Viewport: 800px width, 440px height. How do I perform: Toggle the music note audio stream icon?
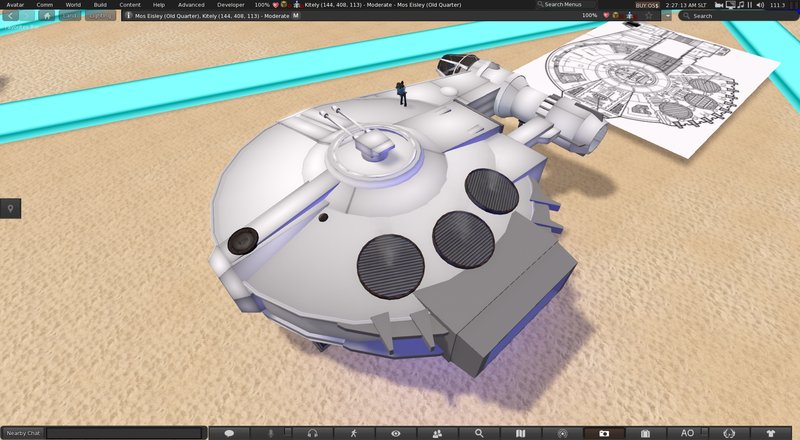(740, 5)
